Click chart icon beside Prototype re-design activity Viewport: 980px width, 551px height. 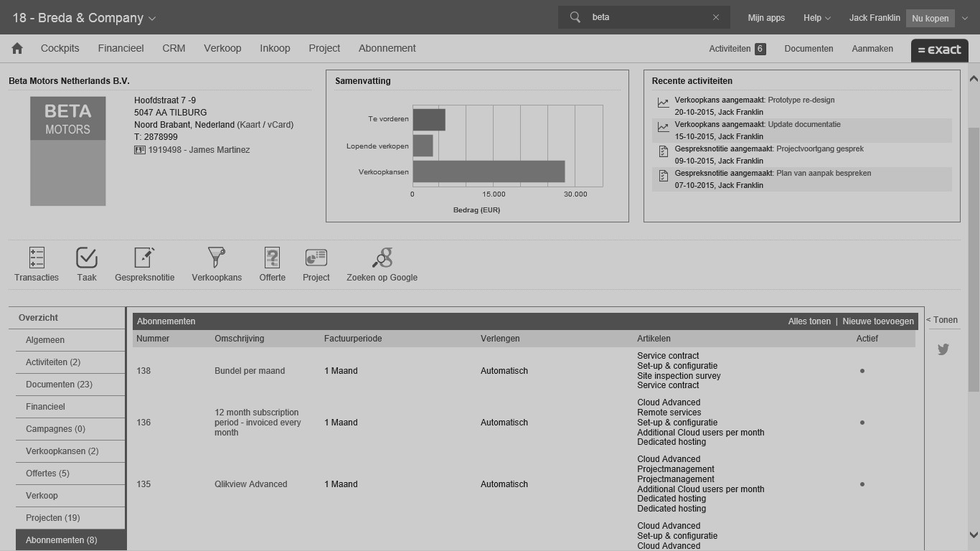(x=663, y=103)
